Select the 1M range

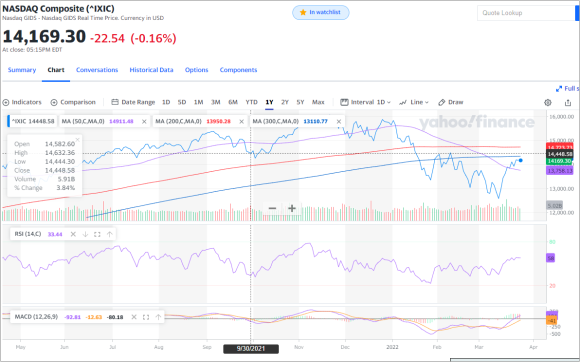[x=199, y=102]
